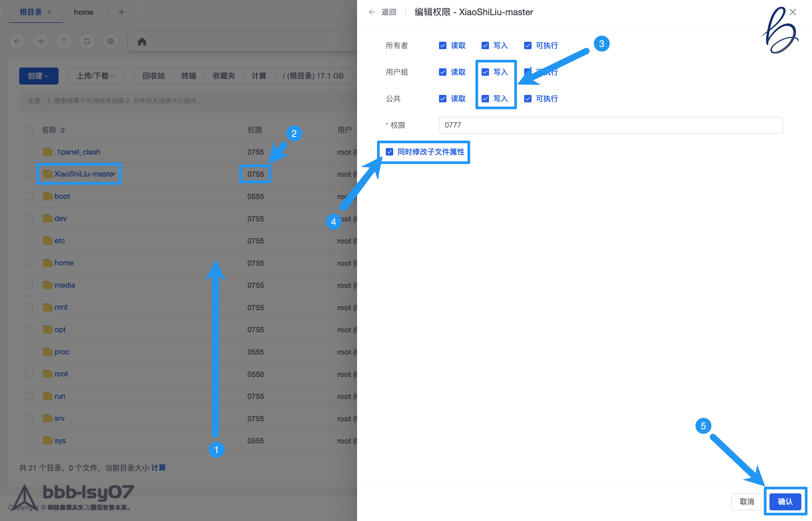Image resolution: width=812 pixels, height=521 pixels.
Task: Click the back arrow navigation icon
Action: [17, 41]
